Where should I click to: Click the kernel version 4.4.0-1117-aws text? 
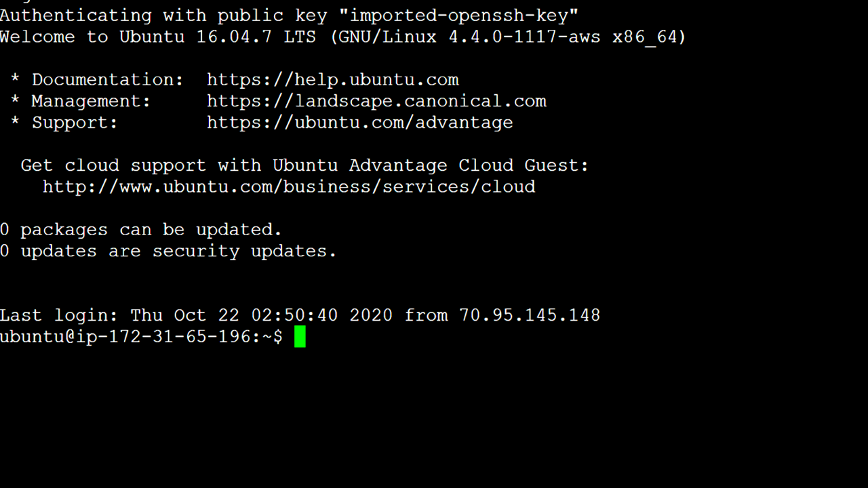pyautogui.click(x=524, y=37)
